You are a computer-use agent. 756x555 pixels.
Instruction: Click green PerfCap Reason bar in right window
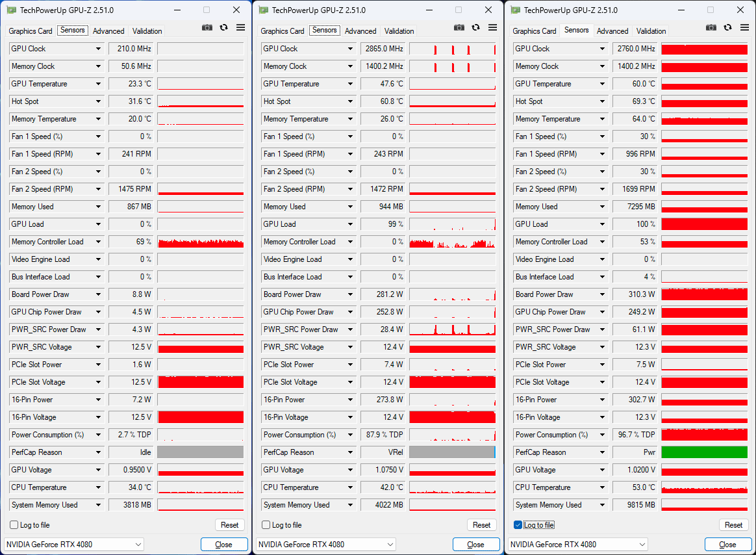coord(705,452)
